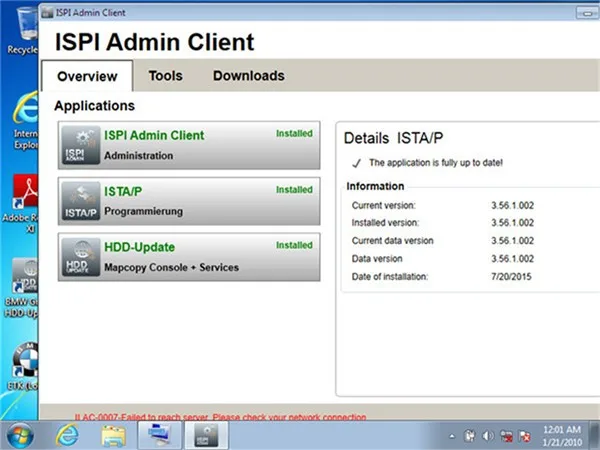
Task: Click the failed to reach server error message
Action: 220,417
